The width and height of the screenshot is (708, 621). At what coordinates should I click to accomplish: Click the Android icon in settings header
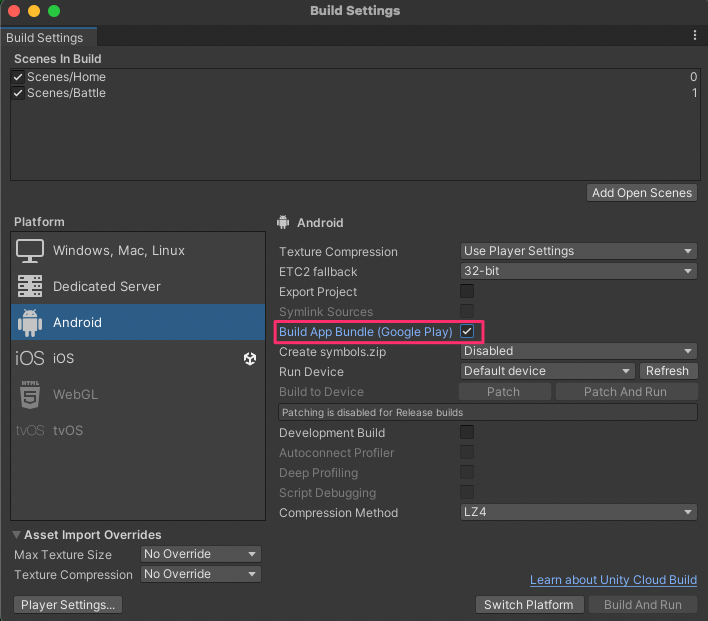click(x=283, y=222)
